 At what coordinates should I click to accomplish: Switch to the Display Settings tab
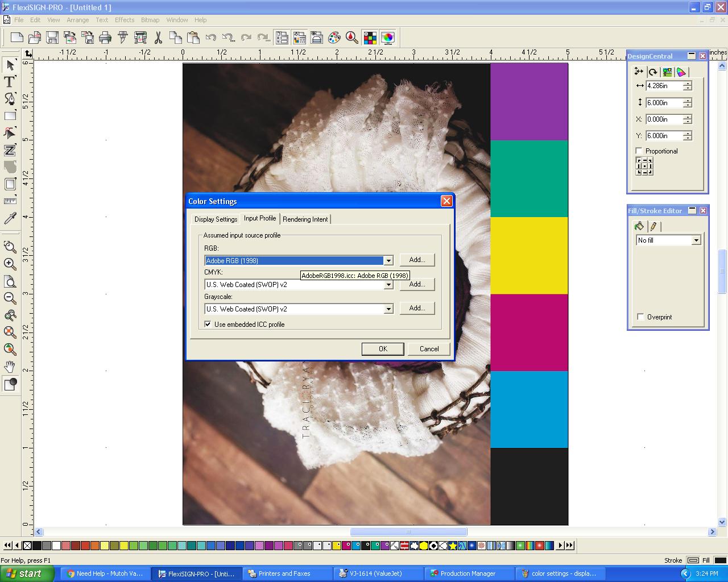click(216, 219)
